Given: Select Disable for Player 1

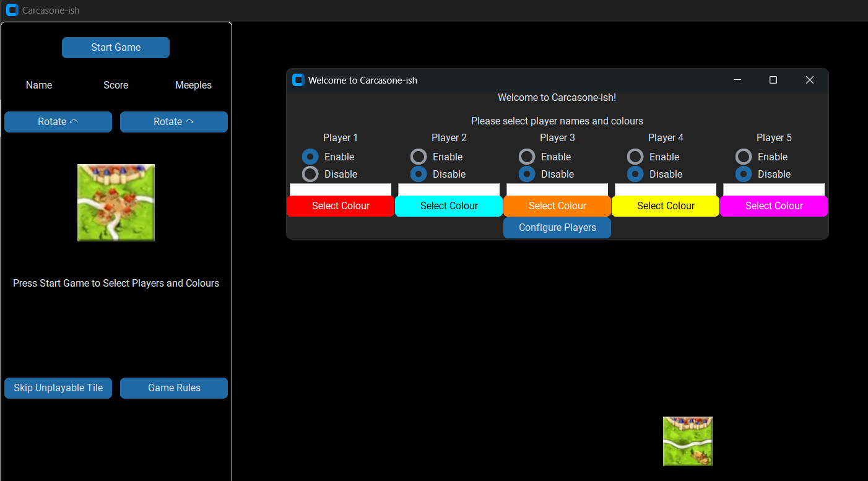Looking at the screenshot, I should click(310, 174).
